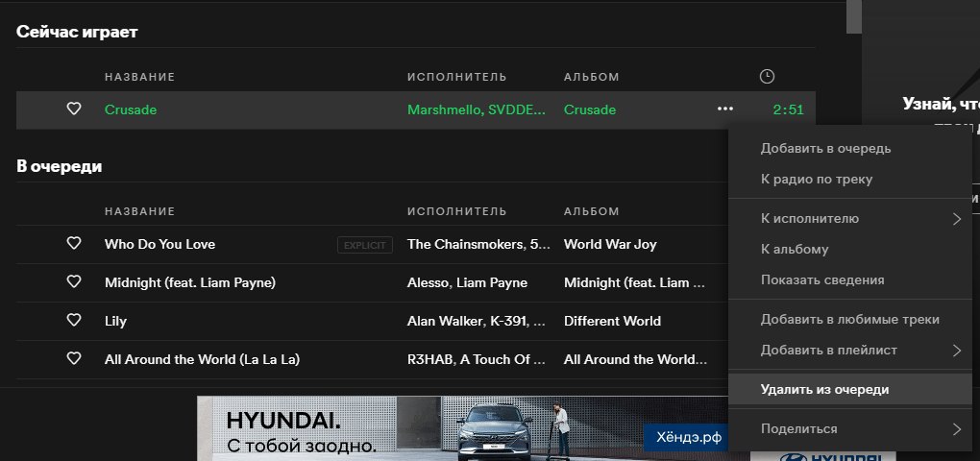Click the Хёндэ.рф ad button
The image size is (980, 461).
click(x=686, y=437)
